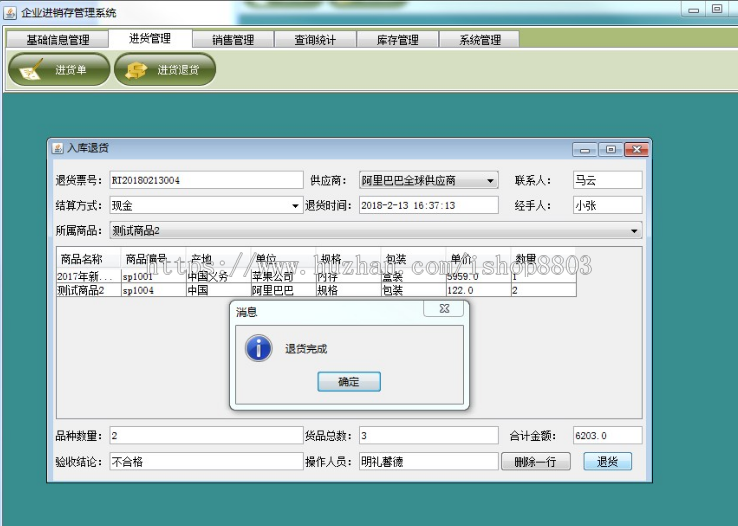This screenshot has height=526, width=738.
Task: Click the 删除一行 button
Action: 536,462
